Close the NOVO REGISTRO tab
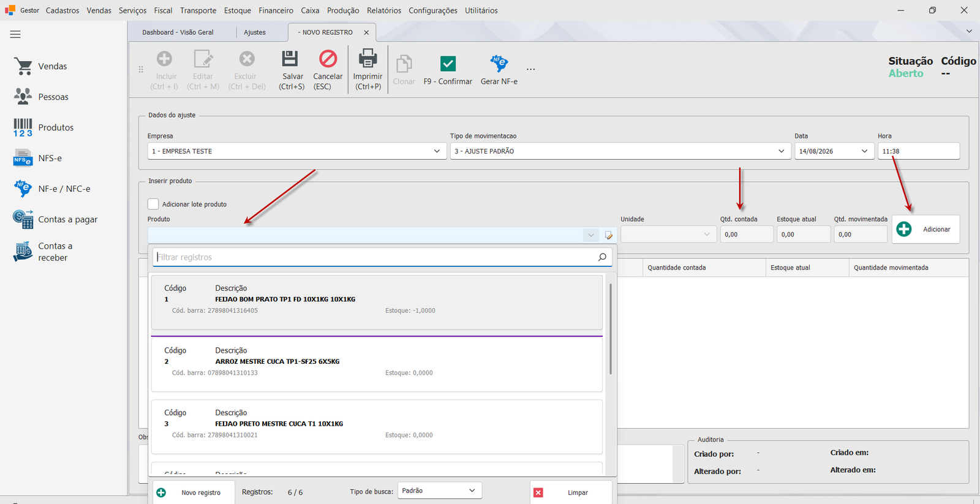The width and height of the screenshot is (980, 504). [x=366, y=32]
